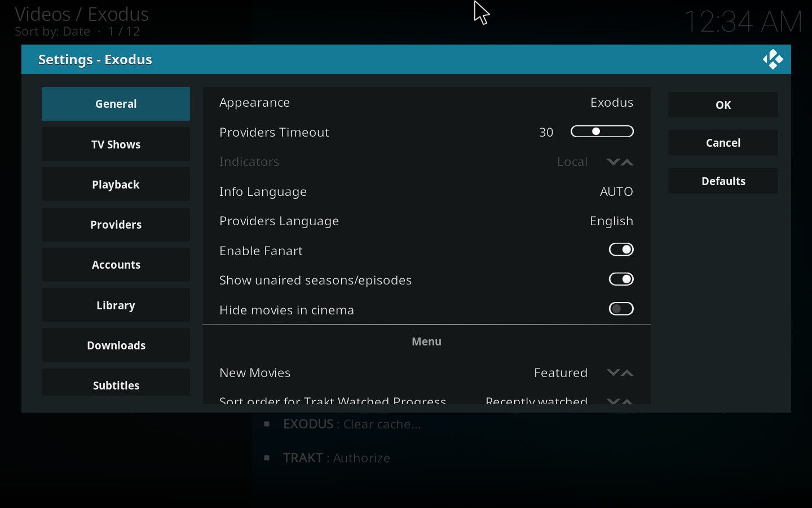Click up arrow for Indicators setting
Viewport: 812px width, 508px height.
(x=627, y=162)
